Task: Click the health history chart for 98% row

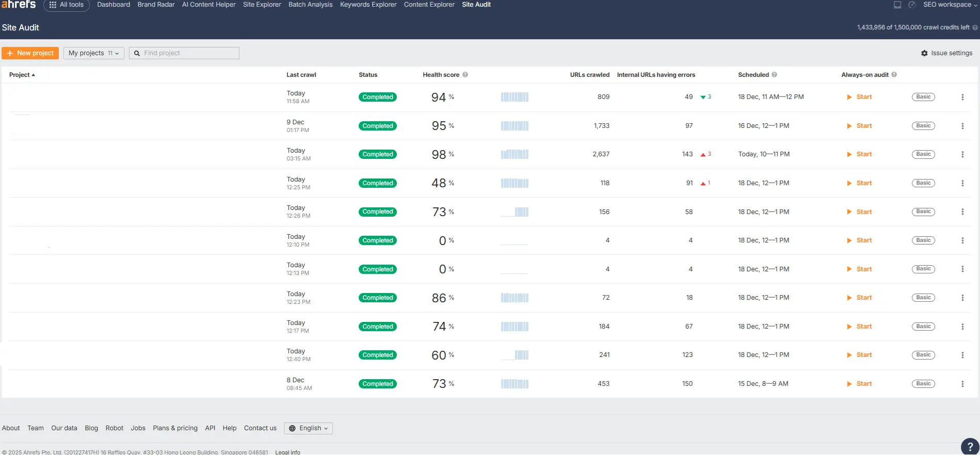Action: (x=515, y=154)
